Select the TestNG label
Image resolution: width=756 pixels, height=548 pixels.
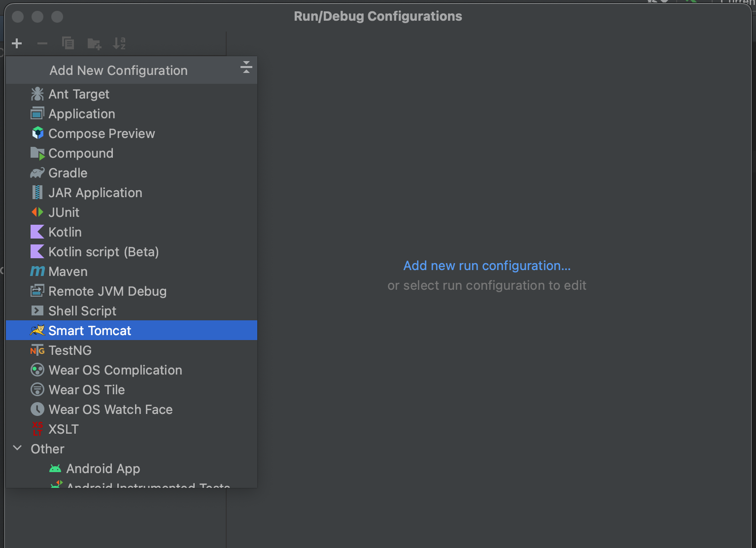[70, 350]
